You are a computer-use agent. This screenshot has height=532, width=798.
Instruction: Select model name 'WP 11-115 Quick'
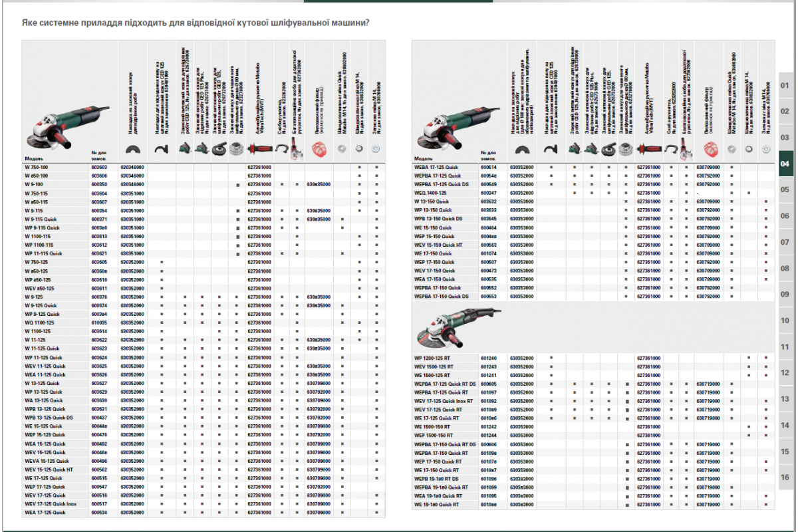[43, 253]
